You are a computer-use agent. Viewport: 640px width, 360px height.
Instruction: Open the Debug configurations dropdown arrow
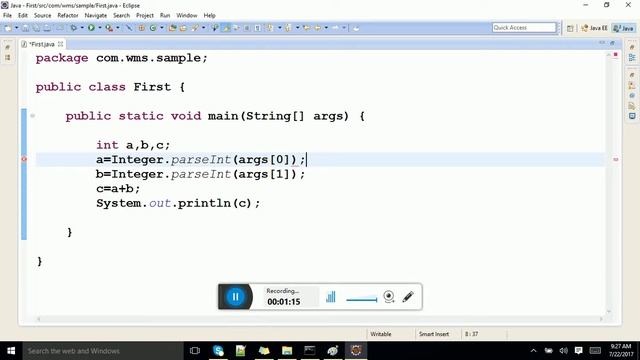click(x=82, y=28)
